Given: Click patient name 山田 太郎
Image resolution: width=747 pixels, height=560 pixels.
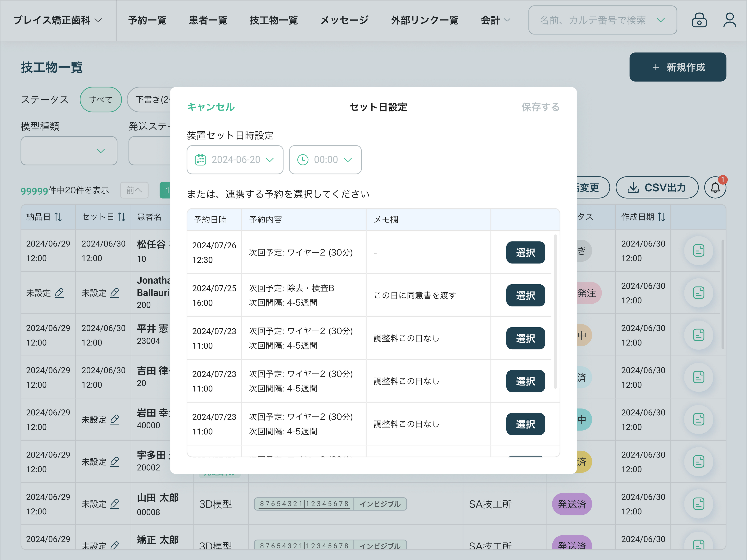Looking at the screenshot, I should tap(158, 498).
